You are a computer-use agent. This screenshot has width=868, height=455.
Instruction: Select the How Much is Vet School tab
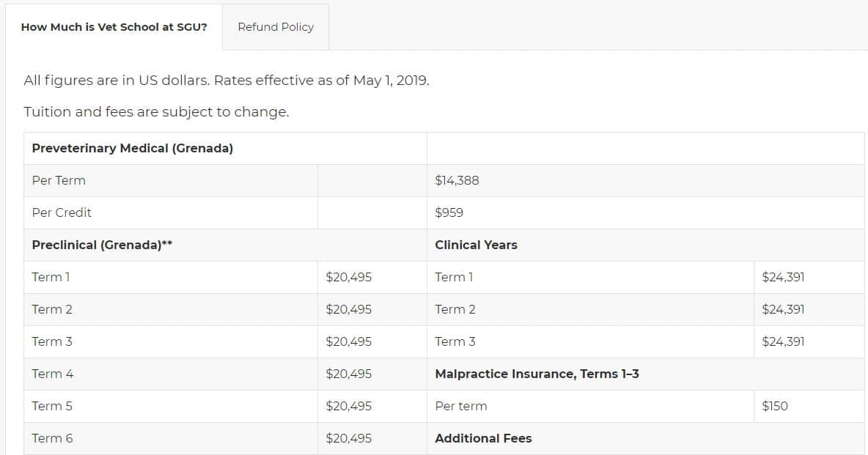point(114,26)
